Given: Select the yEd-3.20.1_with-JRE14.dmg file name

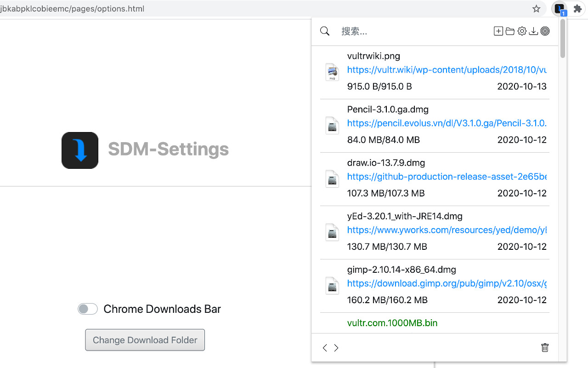Looking at the screenshot, I should (405, 216).
